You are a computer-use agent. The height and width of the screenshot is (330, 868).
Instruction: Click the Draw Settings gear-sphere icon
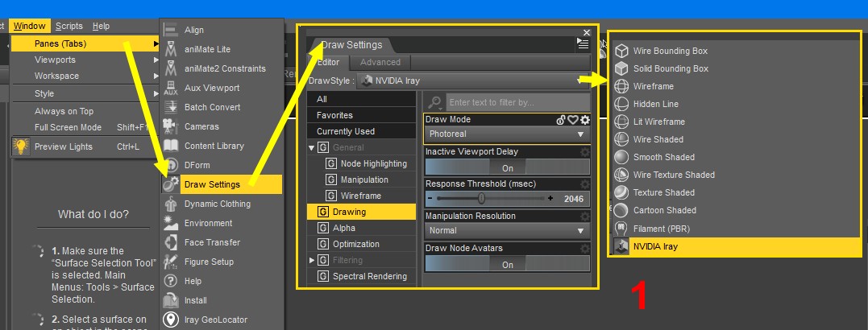tap(171, 184)
